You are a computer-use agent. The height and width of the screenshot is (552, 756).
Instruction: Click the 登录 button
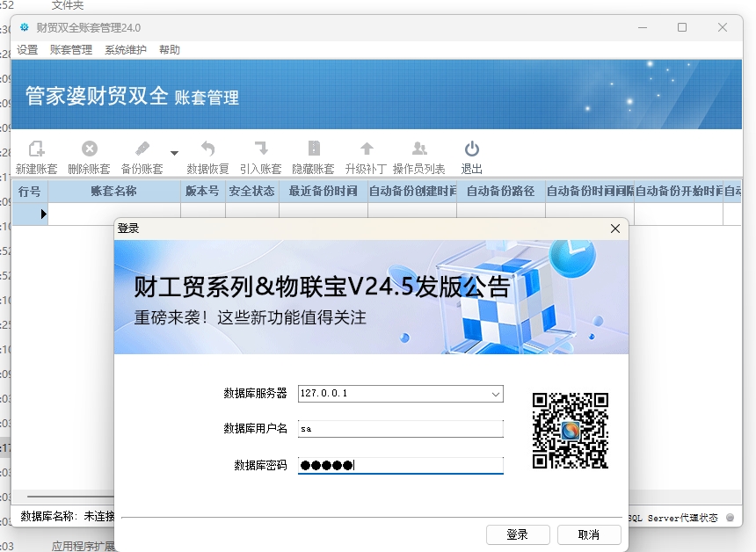[x=518, y=534]
